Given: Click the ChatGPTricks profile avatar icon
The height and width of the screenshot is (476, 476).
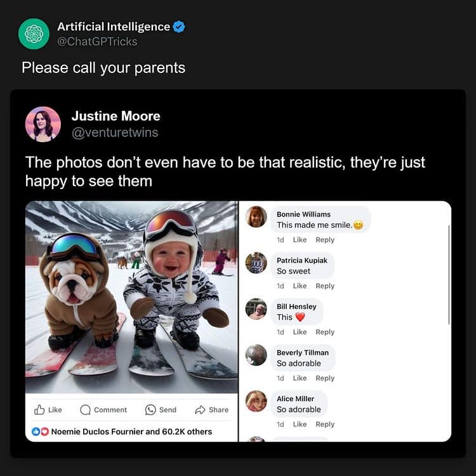Looking at the screenshot, I should pos(34,34).
